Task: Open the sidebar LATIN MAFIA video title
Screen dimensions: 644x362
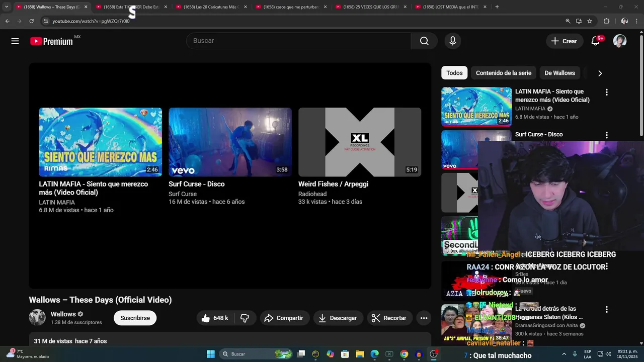Action: click(552, 96)
